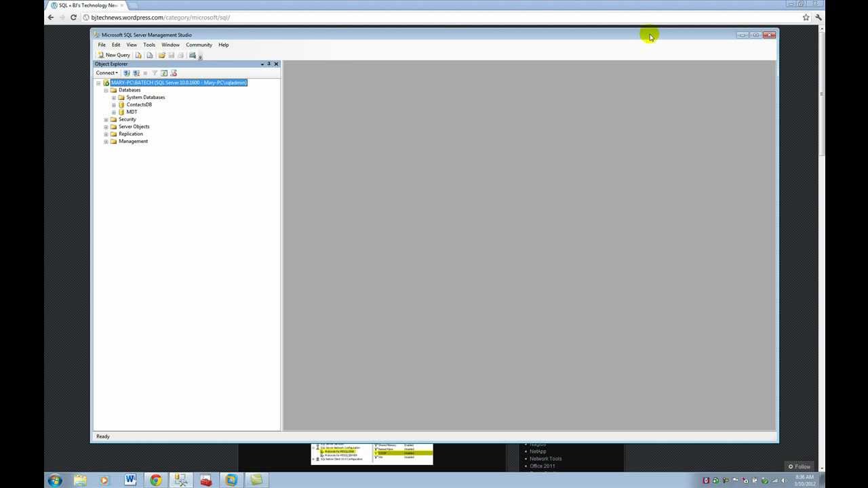868x488 pixels.
Task: Expand the Replication folder node
Action: (x=106, y=134)
